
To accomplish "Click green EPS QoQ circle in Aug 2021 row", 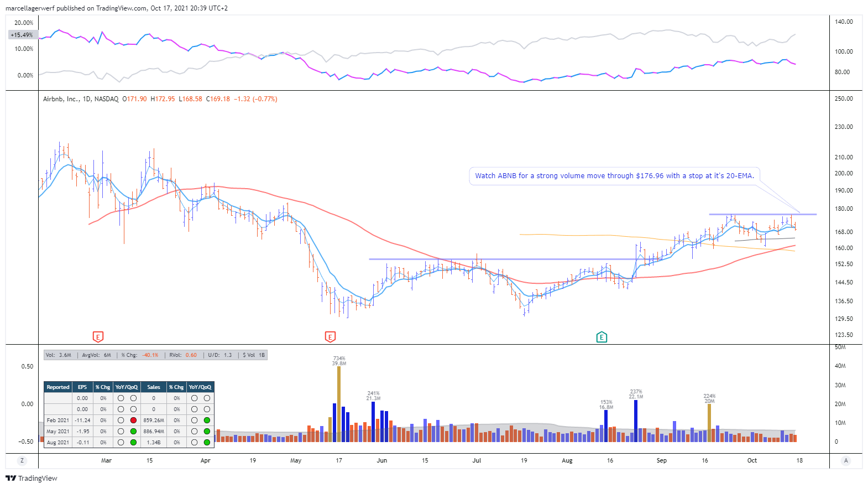I will (x=133, y=442).
